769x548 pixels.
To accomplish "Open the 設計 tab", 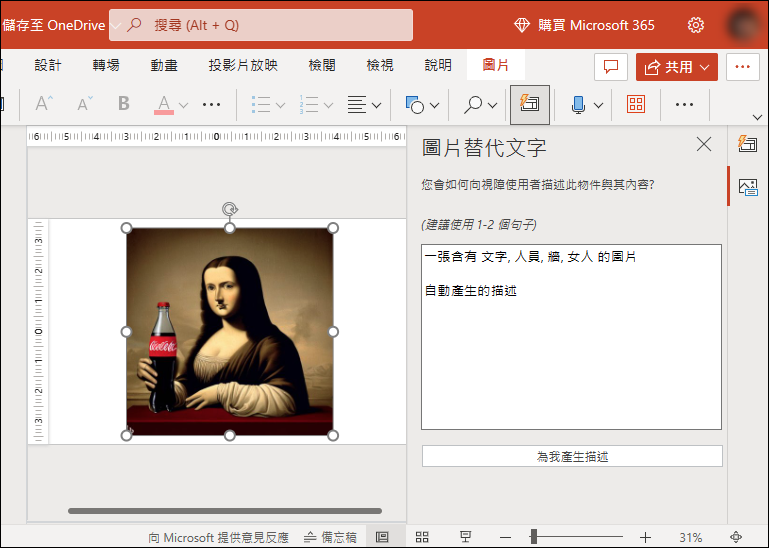I will click(48, 65).
